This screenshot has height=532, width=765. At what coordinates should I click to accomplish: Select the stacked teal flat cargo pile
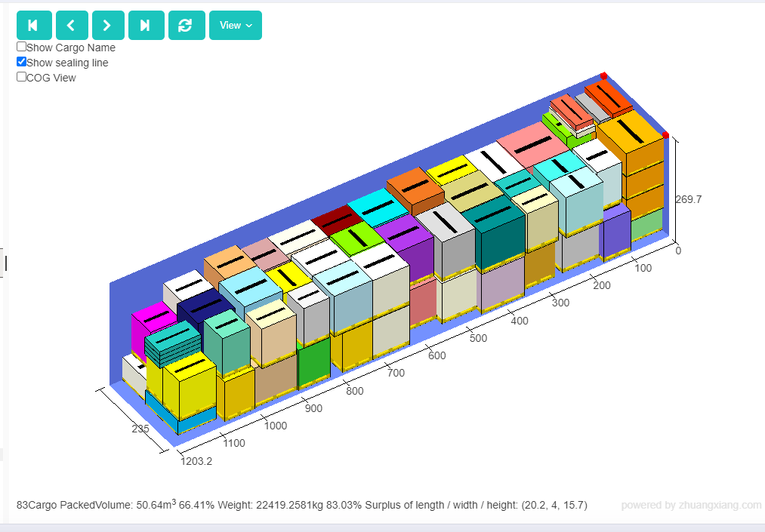pos(173,343)
